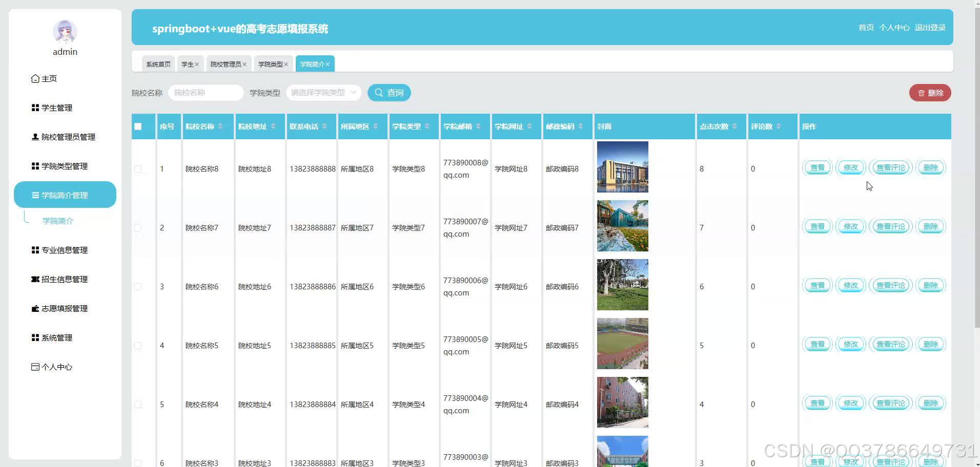
Task: Open the 学院类型 select dropdown
Action: [323, 93]
